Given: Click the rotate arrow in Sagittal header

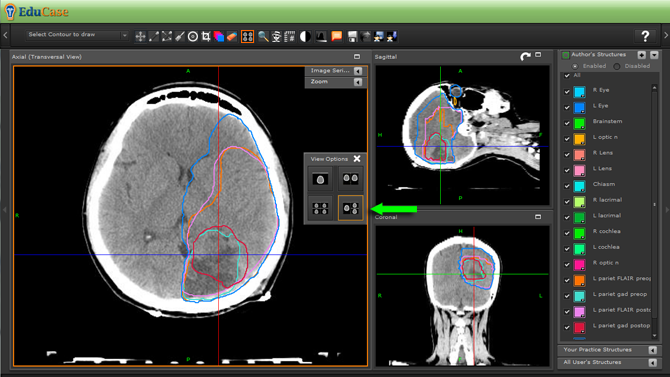Looking at the screenshot, I should point(525,56).
